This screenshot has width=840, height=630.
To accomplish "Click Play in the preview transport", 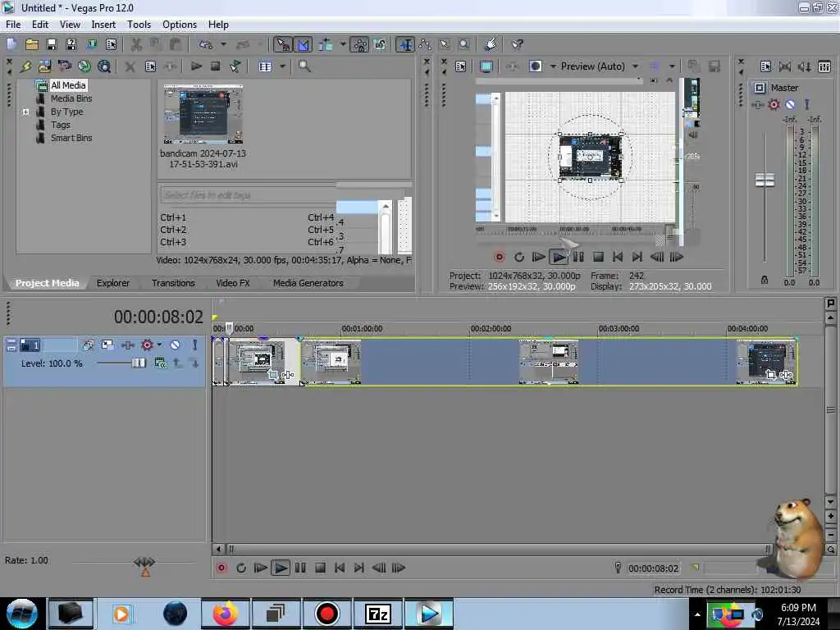I will (558, 257).
